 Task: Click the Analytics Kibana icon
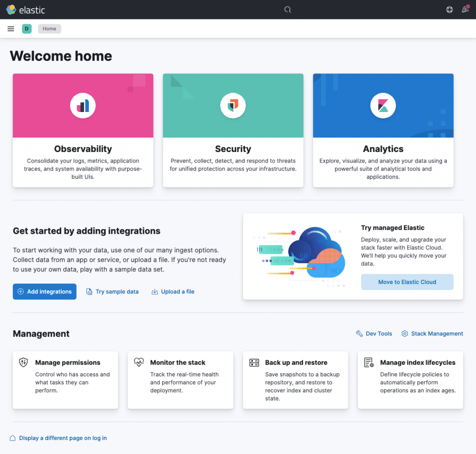click(x=383, y=105)
